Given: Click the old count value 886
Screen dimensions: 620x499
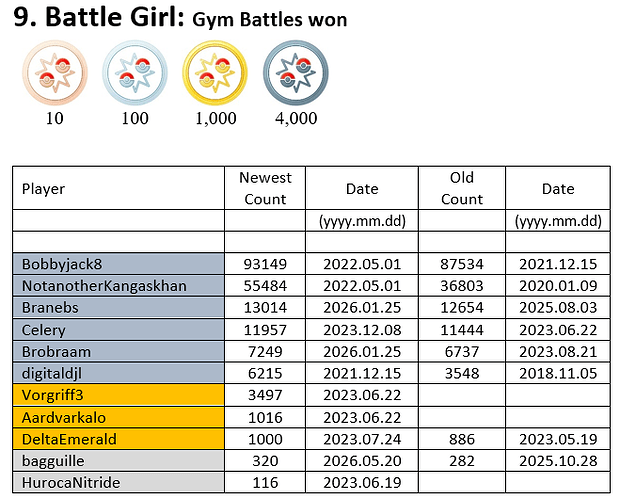Looking at the screenshot, I should click(462, 439).
